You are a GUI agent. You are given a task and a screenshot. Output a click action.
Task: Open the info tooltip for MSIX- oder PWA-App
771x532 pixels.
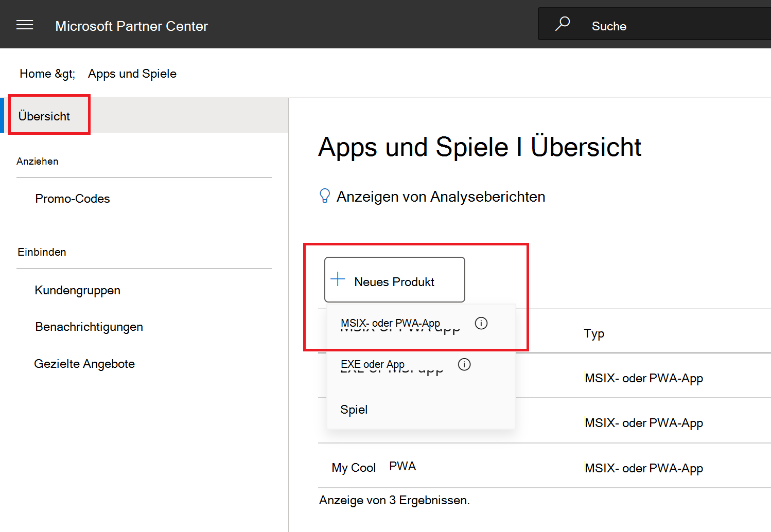tap(481, 323)
